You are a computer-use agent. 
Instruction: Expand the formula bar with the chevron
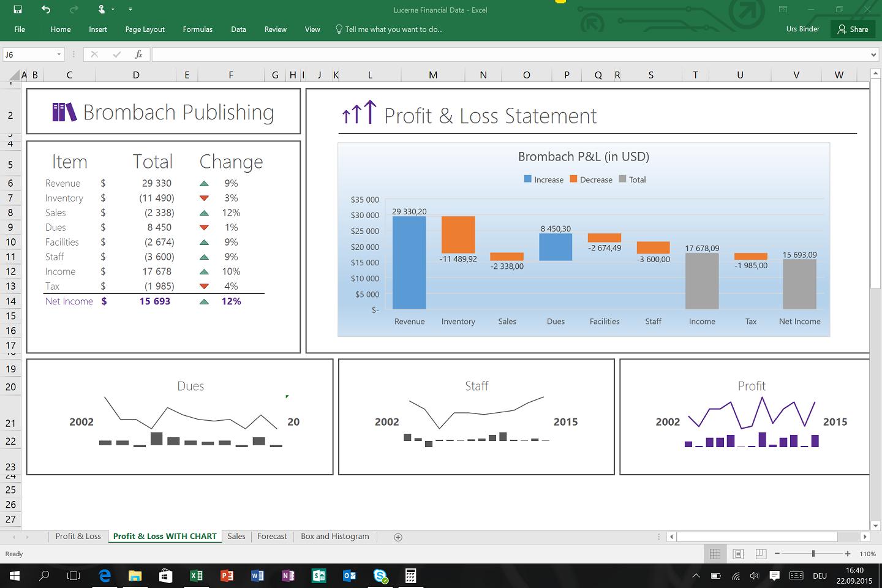(x=873, y=55)
